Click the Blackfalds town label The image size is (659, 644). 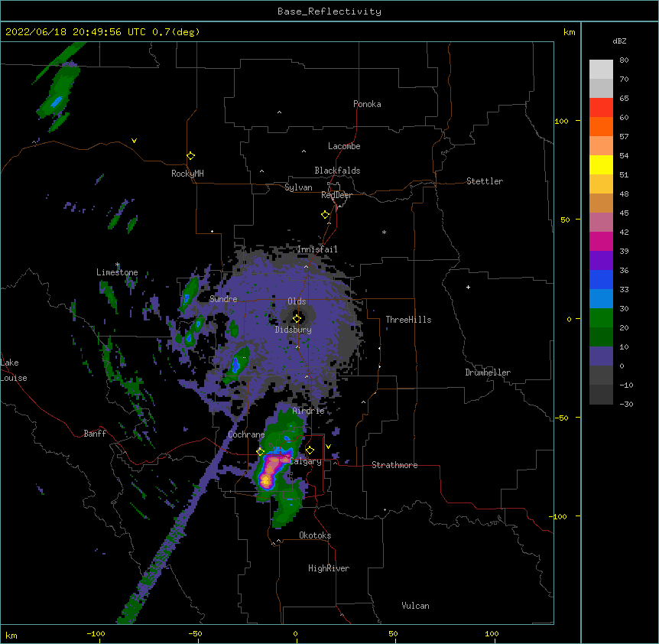(337, 171)
